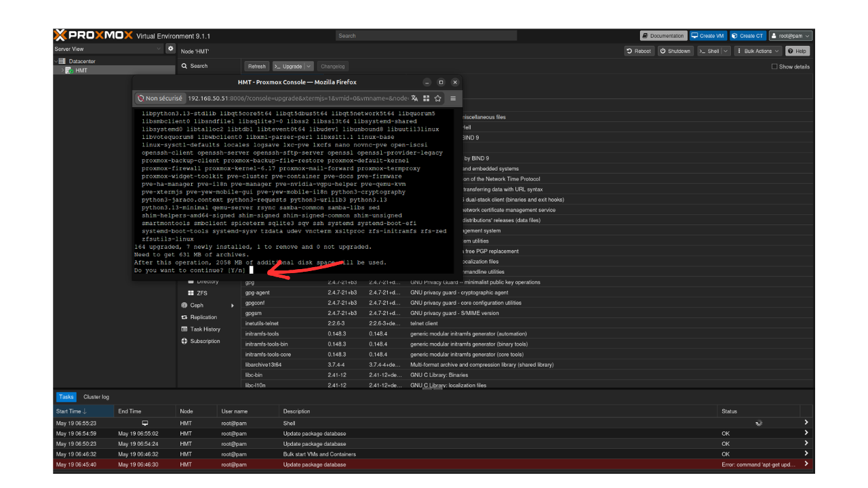Click the translate page icon in address bar
This screenshot has width=868, height=488.
pos(414,98)
